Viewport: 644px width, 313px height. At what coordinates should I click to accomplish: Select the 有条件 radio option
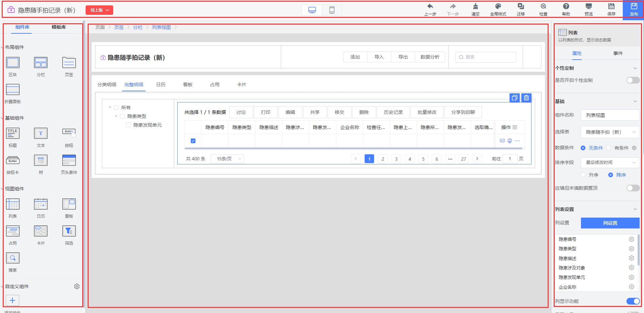click(x=609, y=148)
